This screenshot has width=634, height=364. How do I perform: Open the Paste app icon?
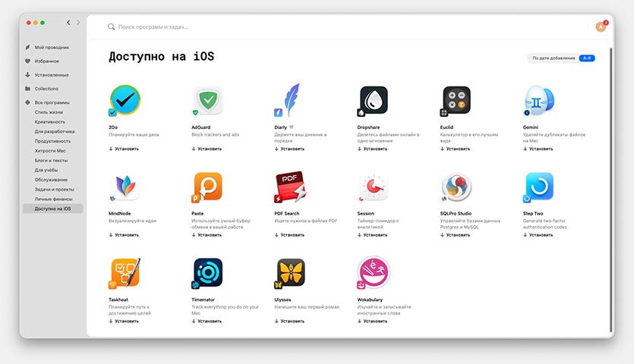pos(208,187)
